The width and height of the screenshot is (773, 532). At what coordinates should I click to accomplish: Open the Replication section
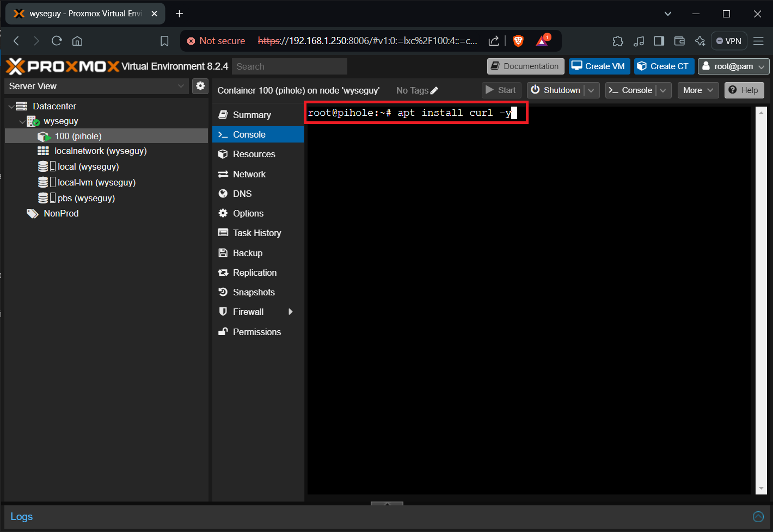tap(258, 273)
